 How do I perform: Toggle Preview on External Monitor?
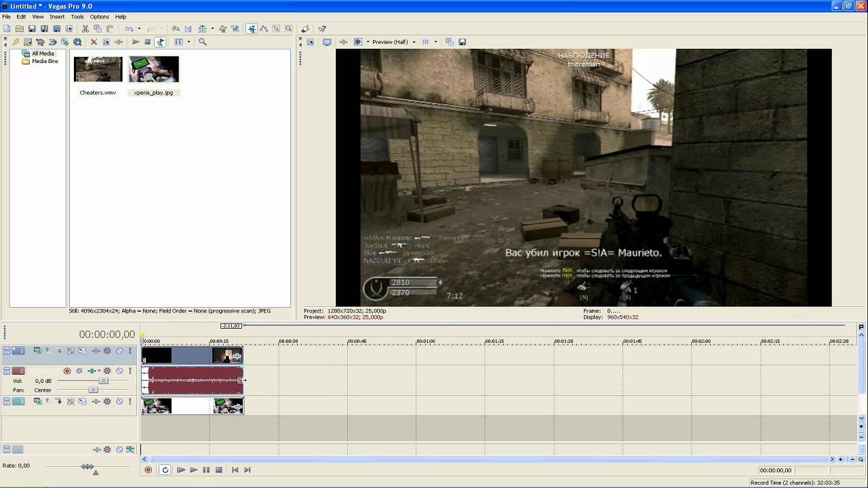pyautogui.click(x=327, y=42)
